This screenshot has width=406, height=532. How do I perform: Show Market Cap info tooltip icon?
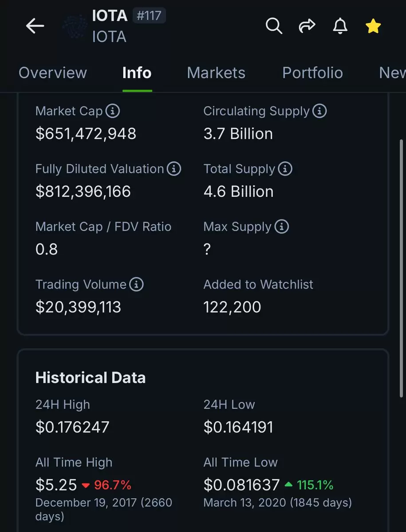tap(113, 111)
